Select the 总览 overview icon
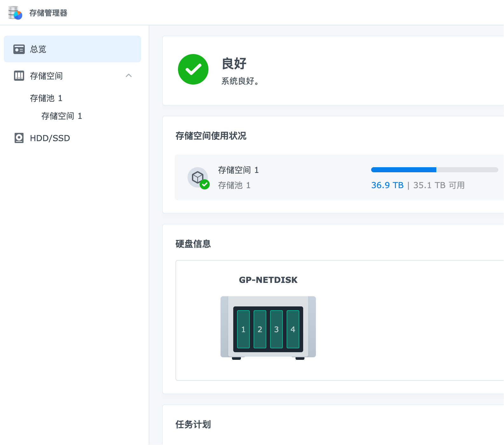Image resolution: width=504 pixels, height=445 pixels. coord(19,49)
